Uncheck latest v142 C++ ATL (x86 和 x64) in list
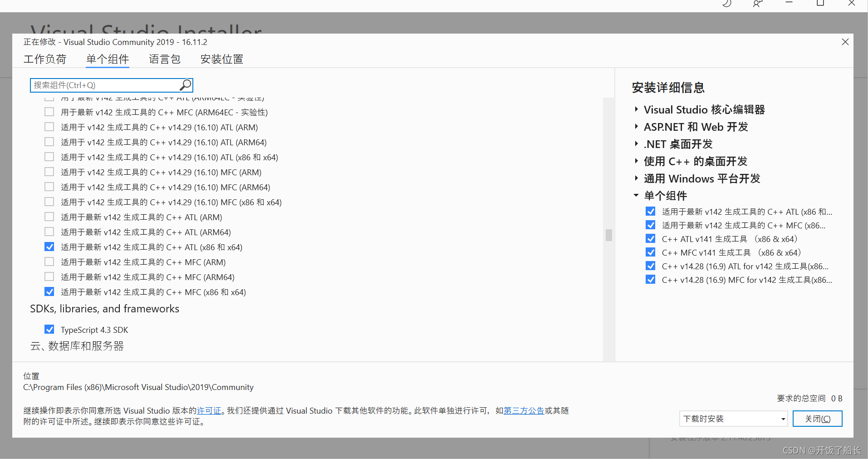The image size is (868, 459). point(49,247)
